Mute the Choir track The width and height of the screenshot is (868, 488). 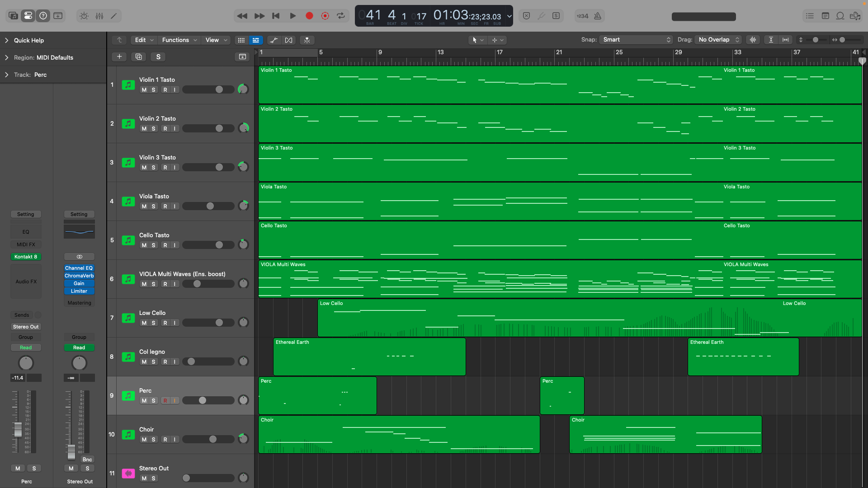(x=144, y=440)
